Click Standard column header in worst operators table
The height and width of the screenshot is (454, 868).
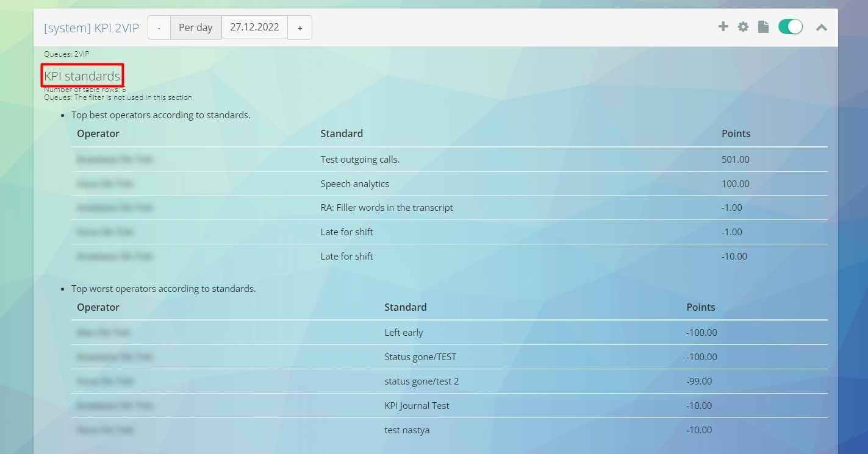pyautogui.click(x=405, y=307)
